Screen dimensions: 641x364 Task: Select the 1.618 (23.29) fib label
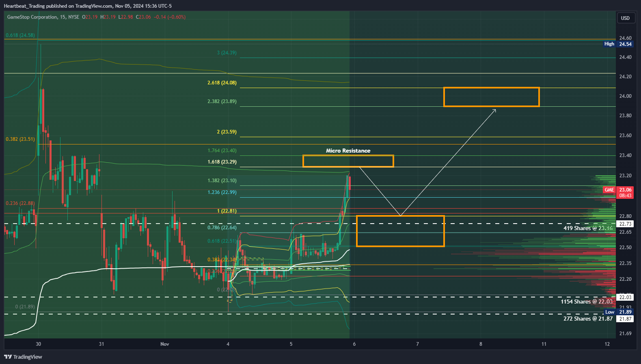[x=222, y=162]
